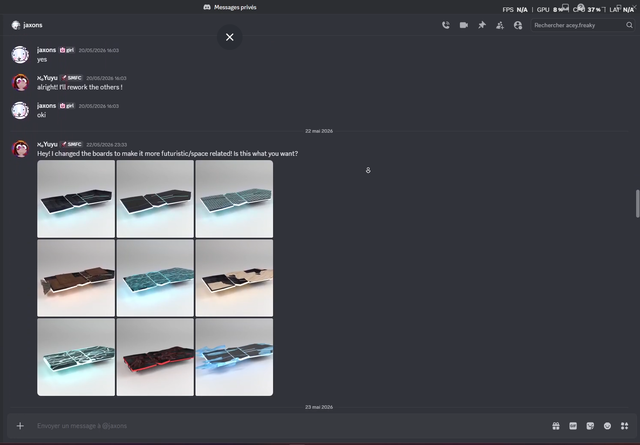The image size is (640, 445).
Task: Open the teal grid board image, top row
Action: tap(234, 199)
